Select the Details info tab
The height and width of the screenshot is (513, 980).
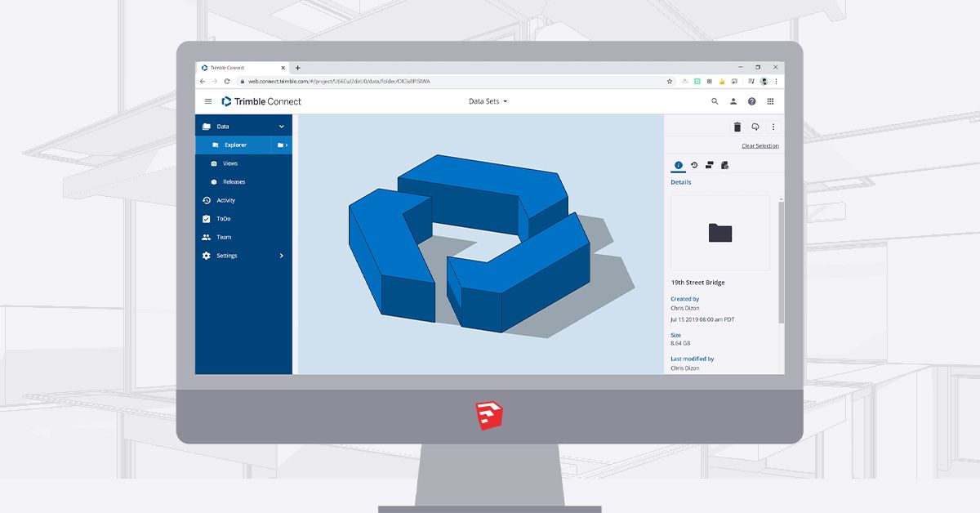[678, 165]
